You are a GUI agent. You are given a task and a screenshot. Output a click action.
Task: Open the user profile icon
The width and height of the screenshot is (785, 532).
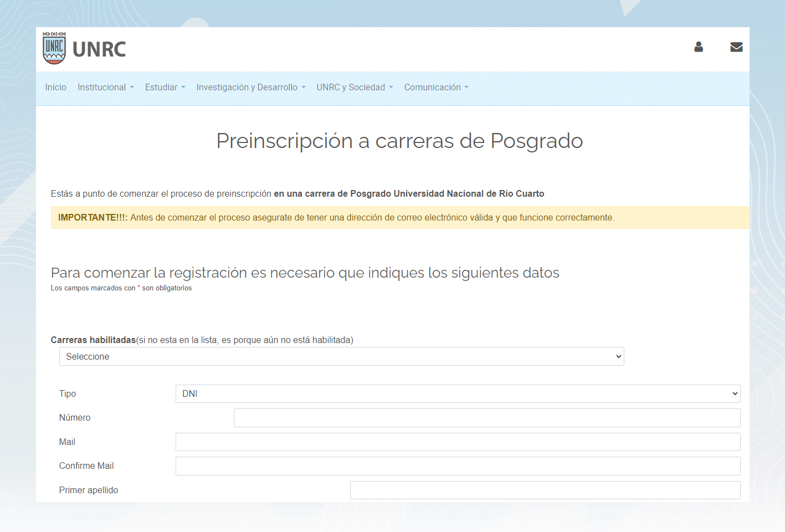tap(699, 47)
